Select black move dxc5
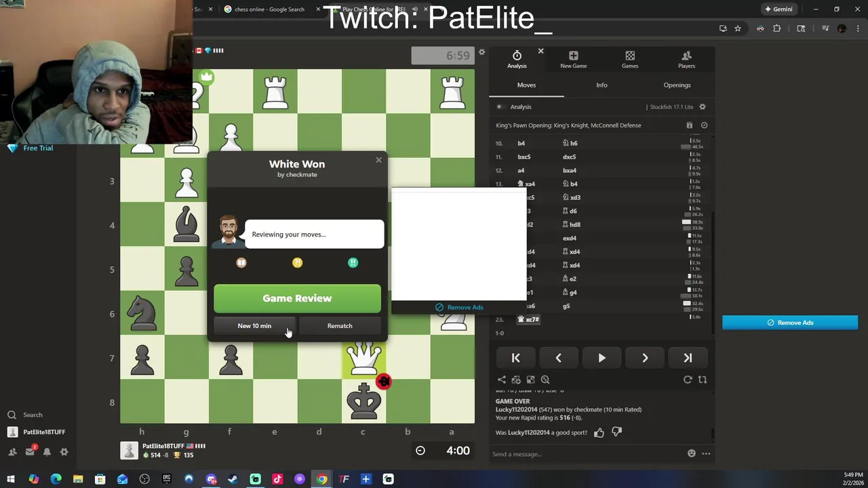The height and width of the screenshot is (488, 868). tap(570, 157)
